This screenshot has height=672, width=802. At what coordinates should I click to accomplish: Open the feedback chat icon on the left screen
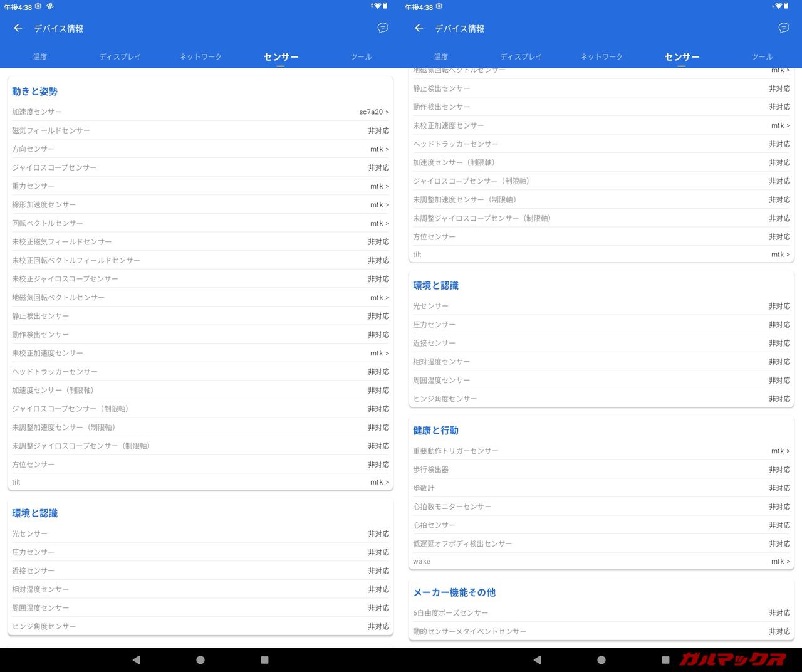click(383, 28)
